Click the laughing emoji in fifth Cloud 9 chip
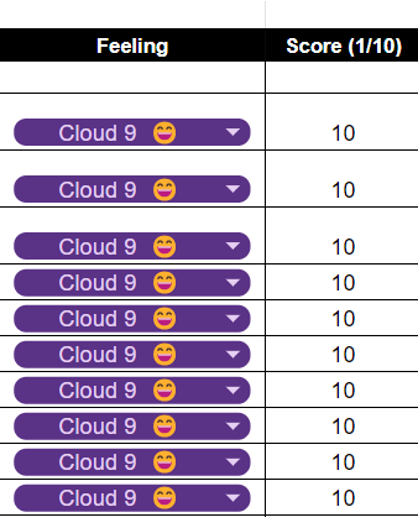 (x=164, y=319)
